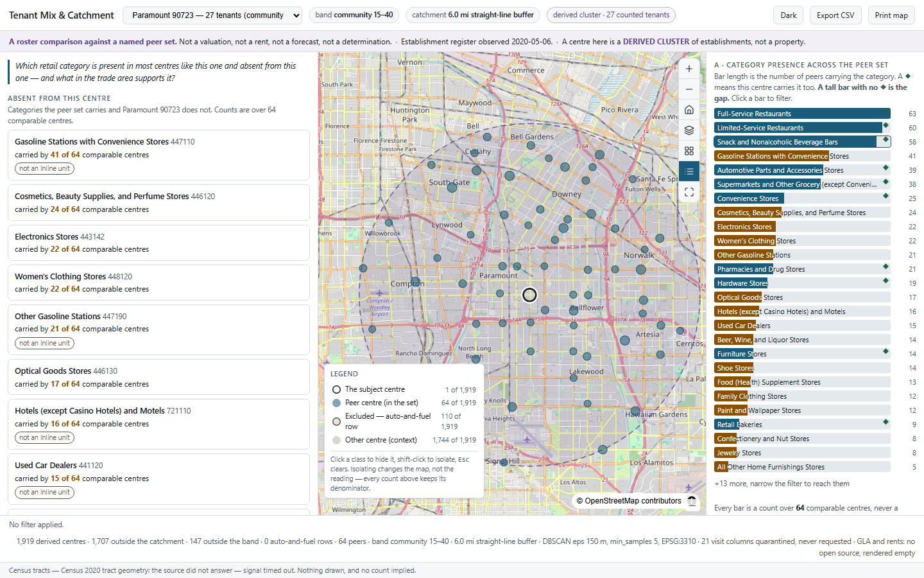Select the subject centre ring marker on map
The image size is (924, 578).
(x=529, y=295)
